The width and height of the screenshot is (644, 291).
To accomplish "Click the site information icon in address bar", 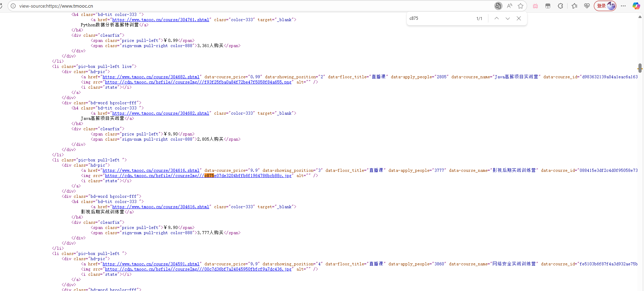I will point(13,6).
